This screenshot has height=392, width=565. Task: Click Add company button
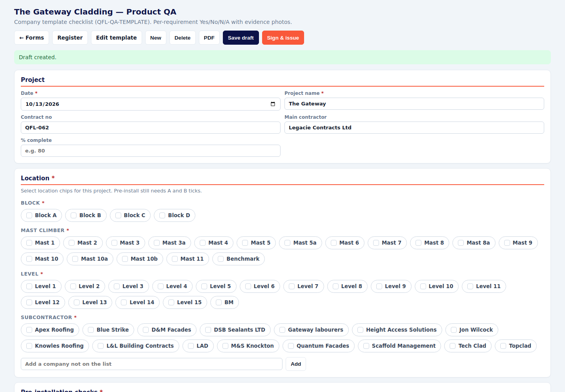296,364
